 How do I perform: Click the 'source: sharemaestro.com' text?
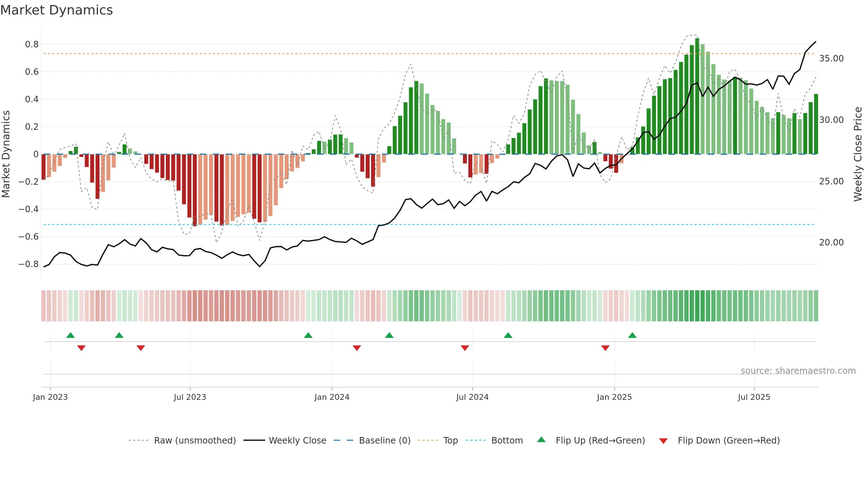tap(798, 371)
